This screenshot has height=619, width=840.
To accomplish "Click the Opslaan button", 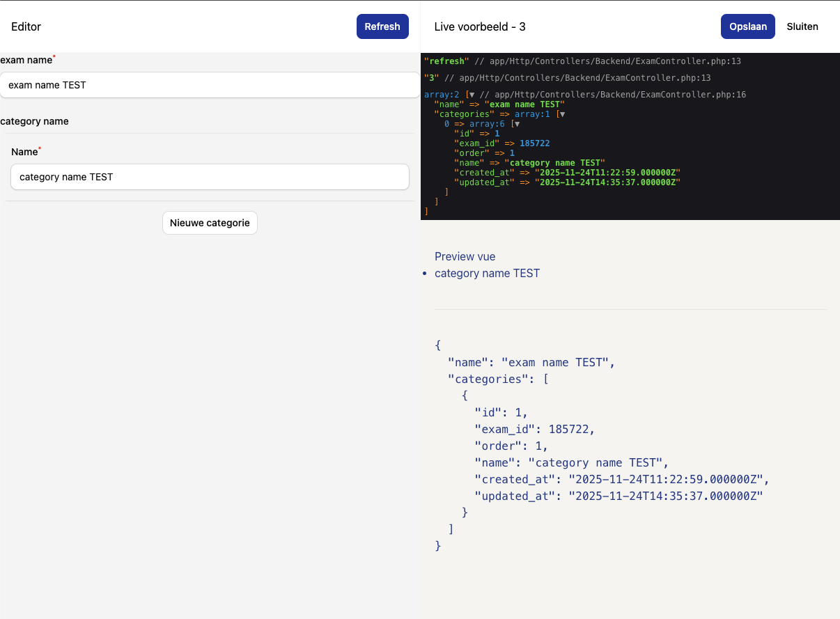I will click(x=747, y=26).
